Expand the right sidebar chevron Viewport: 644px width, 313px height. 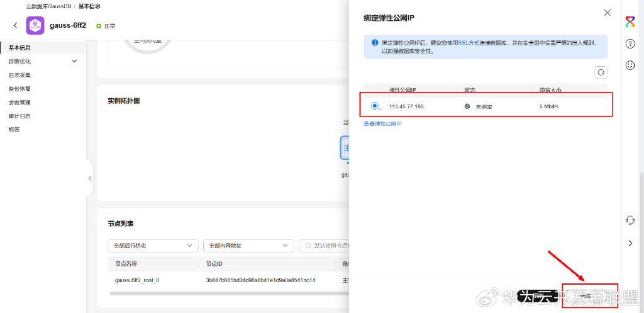click(x=630, y=244)
